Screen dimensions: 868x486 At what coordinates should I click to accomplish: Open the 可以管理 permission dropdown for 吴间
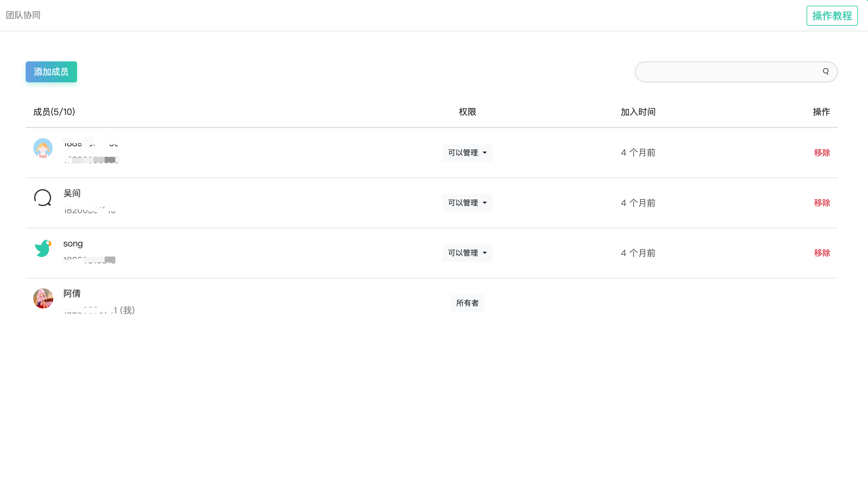tap(467, 203)
